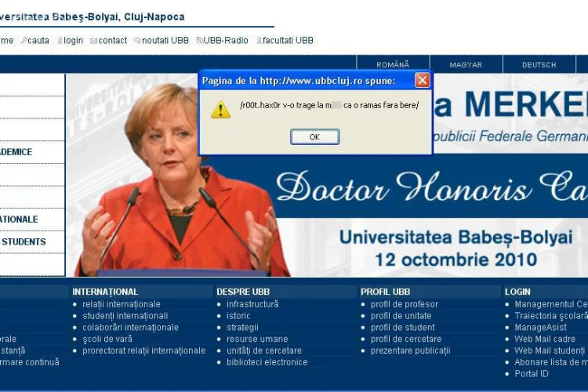Open profil de student link
The width and height of the screenshot is (588, 392).
click(403, 328)
